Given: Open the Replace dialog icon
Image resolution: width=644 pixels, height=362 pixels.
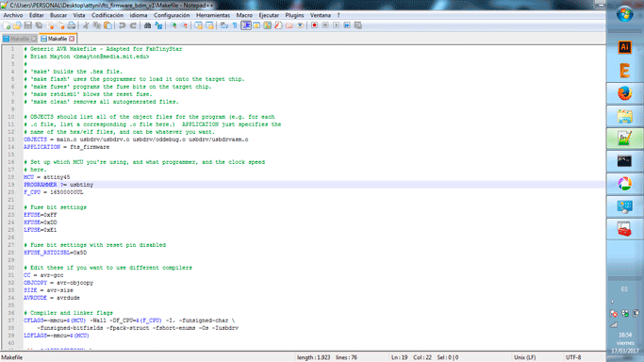Looking at the screenshot, I should 158,25.
